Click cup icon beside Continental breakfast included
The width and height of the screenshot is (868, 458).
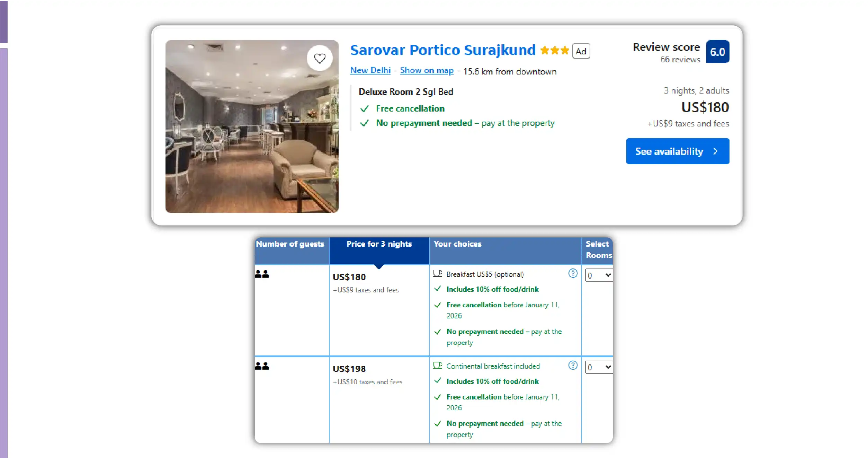(438, 365)
